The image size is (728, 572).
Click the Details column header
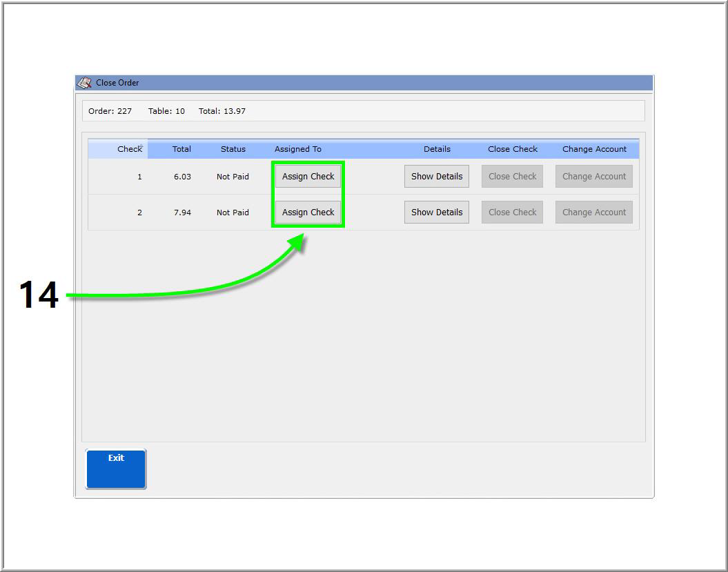click(x=437, y=149)
